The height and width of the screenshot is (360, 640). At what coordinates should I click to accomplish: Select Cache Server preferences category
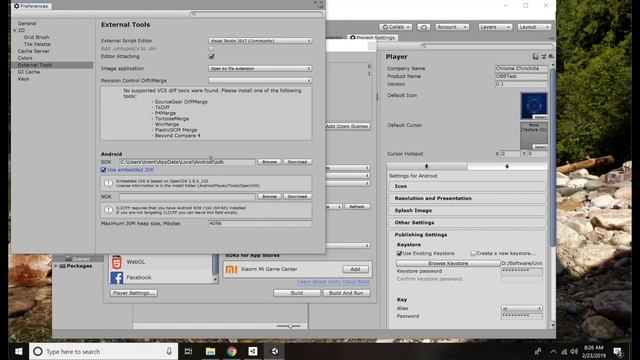click(33, 51)
